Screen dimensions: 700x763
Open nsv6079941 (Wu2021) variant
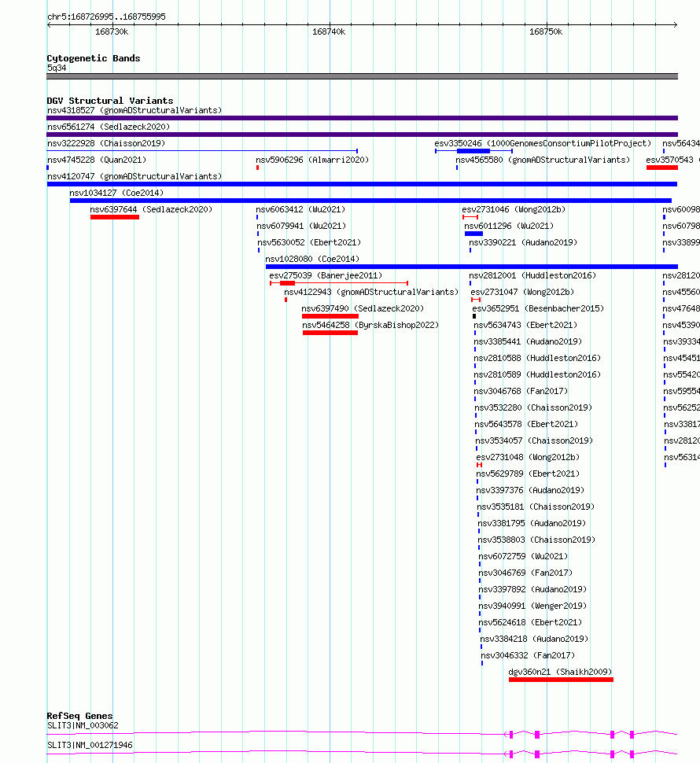(301, 227)
